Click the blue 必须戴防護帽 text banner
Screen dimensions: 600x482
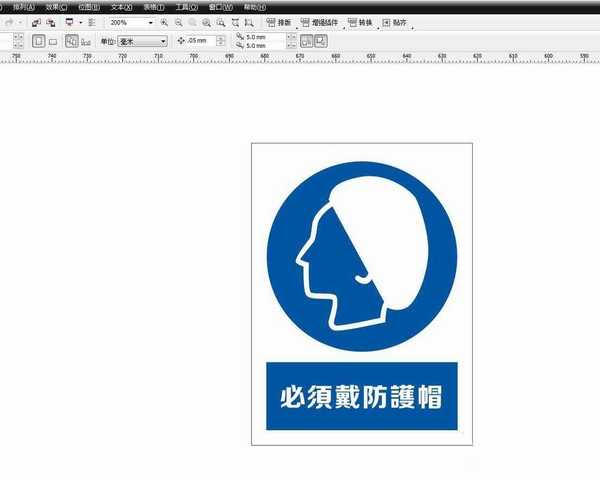coord(361,396)
